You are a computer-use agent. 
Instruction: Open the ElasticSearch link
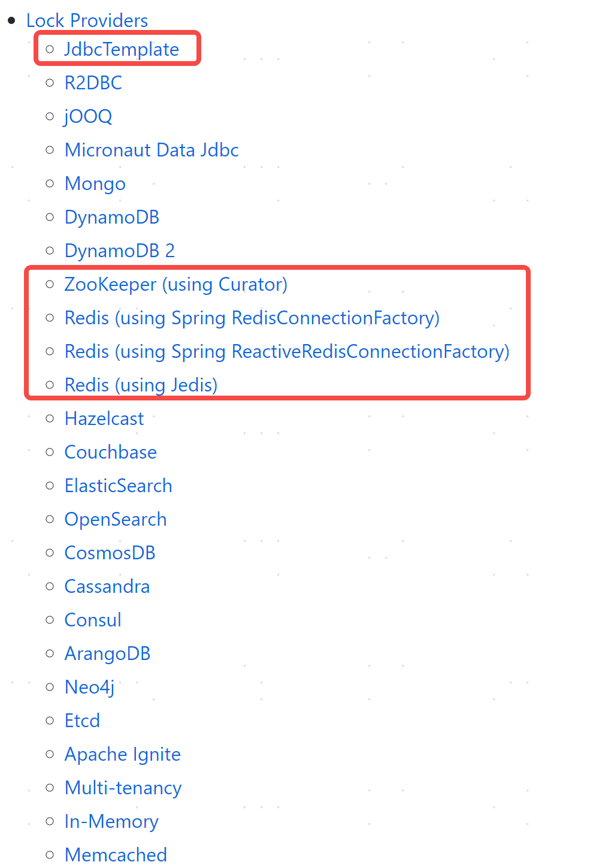click(x=118, y=486)
